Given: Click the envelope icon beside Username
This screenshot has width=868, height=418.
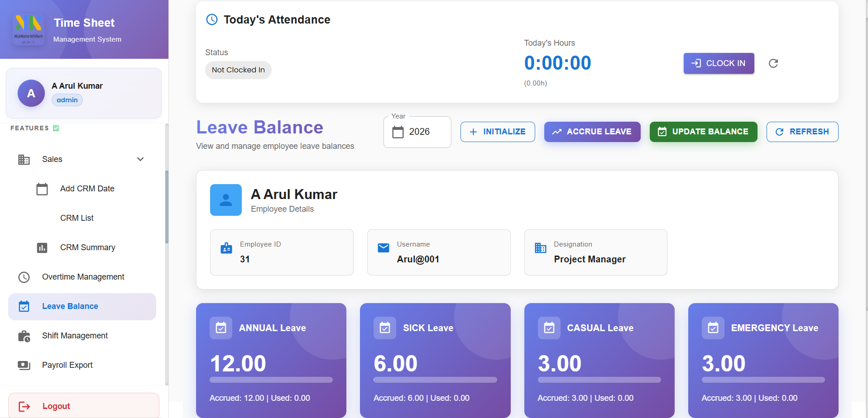Looking at the screenshot, I should 383,248.
